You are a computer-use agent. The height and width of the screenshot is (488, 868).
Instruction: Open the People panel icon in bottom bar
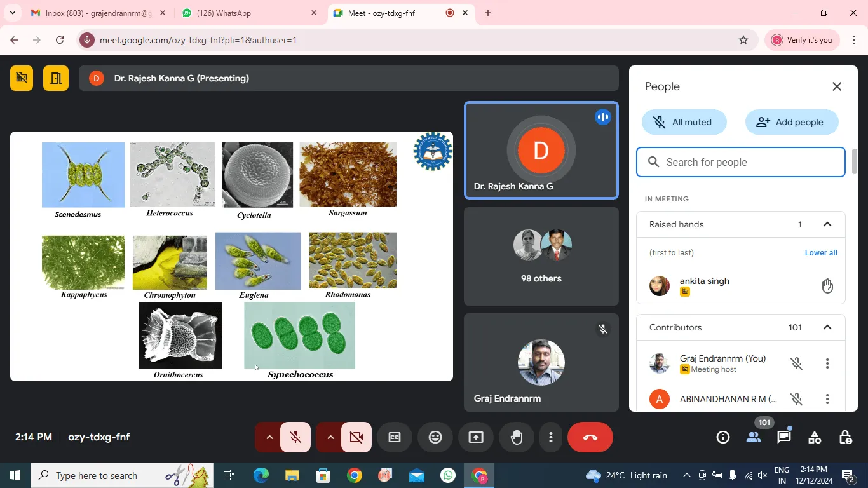754,437
